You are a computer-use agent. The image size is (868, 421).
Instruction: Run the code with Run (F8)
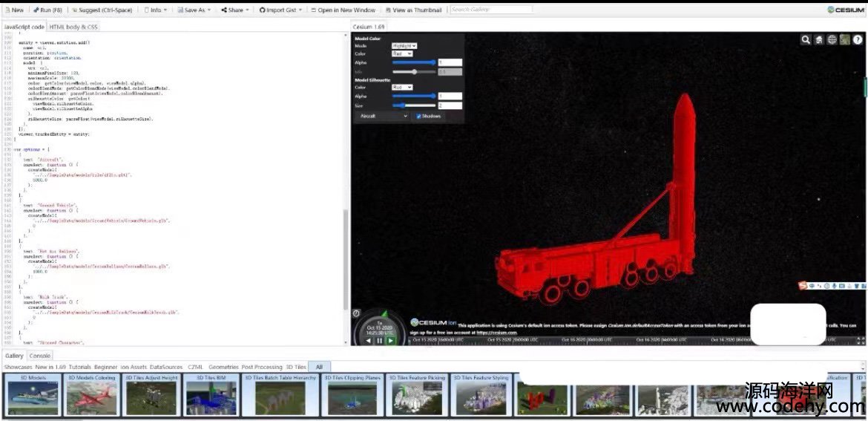point(50,10)
